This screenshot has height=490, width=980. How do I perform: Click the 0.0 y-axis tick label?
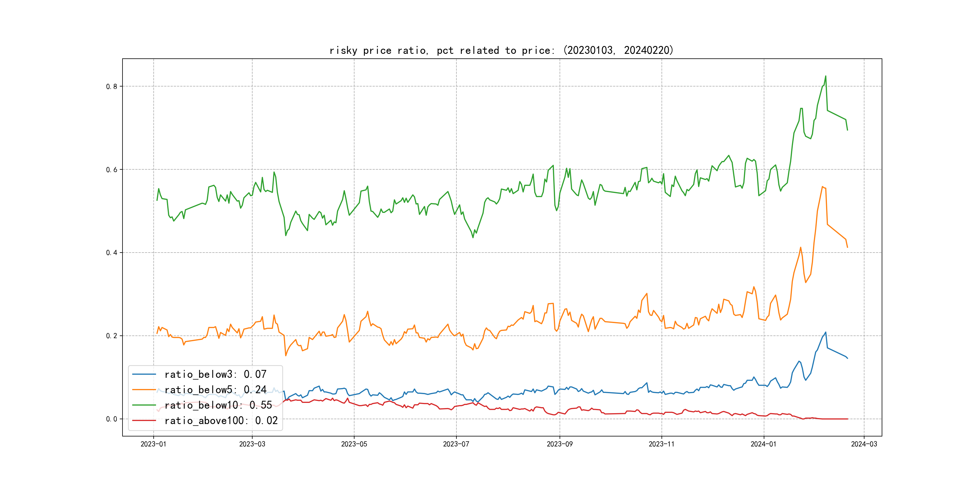coord(112,419)
